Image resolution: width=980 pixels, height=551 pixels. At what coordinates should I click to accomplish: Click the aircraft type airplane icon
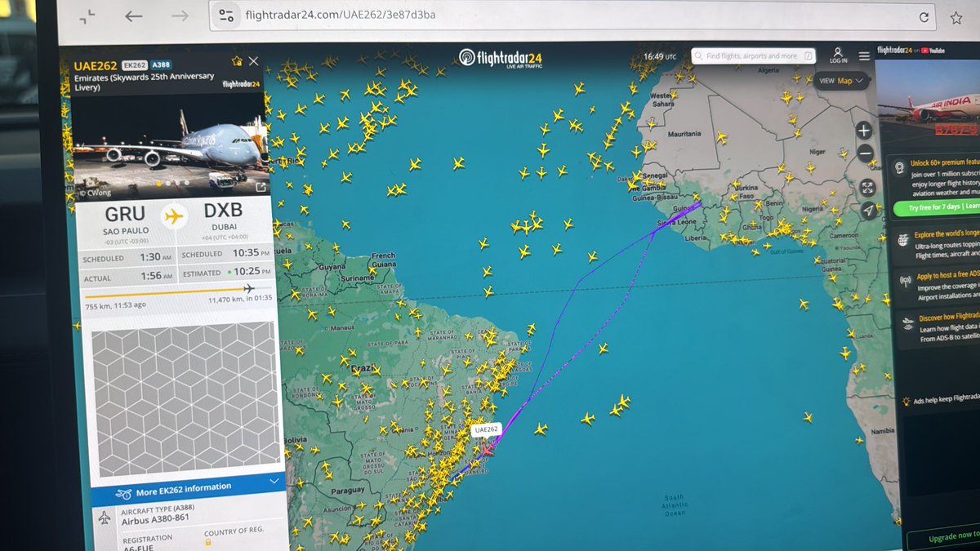point(104,518)
